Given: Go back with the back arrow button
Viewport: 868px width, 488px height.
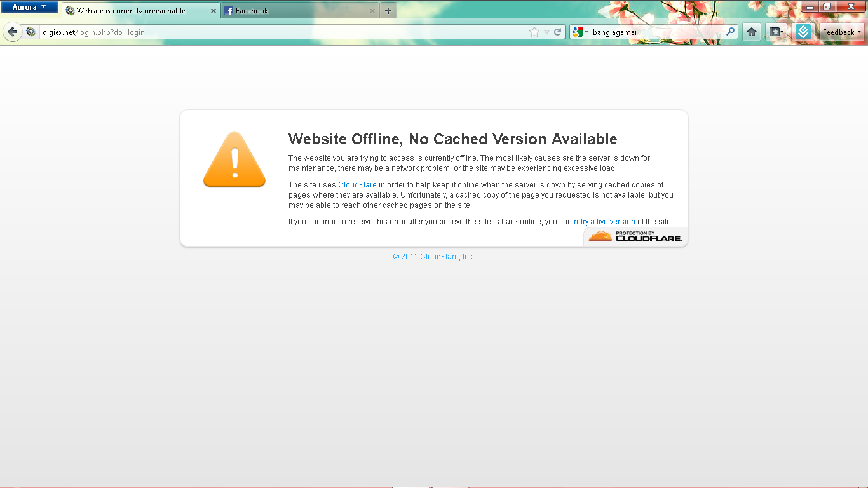Looking at the screenshot, I should (x=12, y=32).
